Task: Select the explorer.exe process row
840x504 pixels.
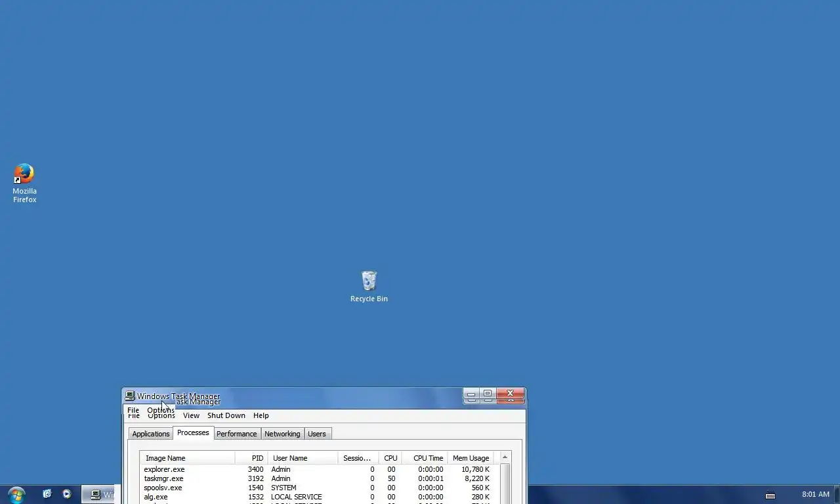Action: 319,469
